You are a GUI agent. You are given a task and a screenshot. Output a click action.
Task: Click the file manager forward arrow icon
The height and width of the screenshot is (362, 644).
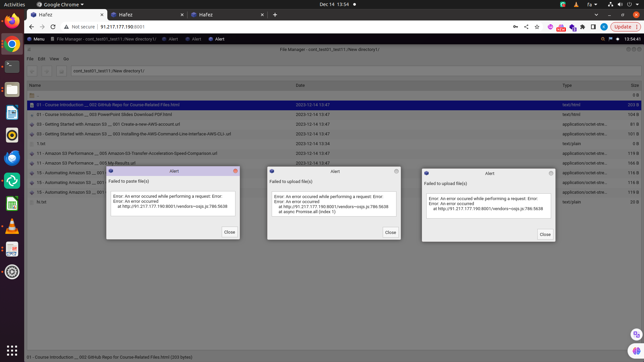47,71
